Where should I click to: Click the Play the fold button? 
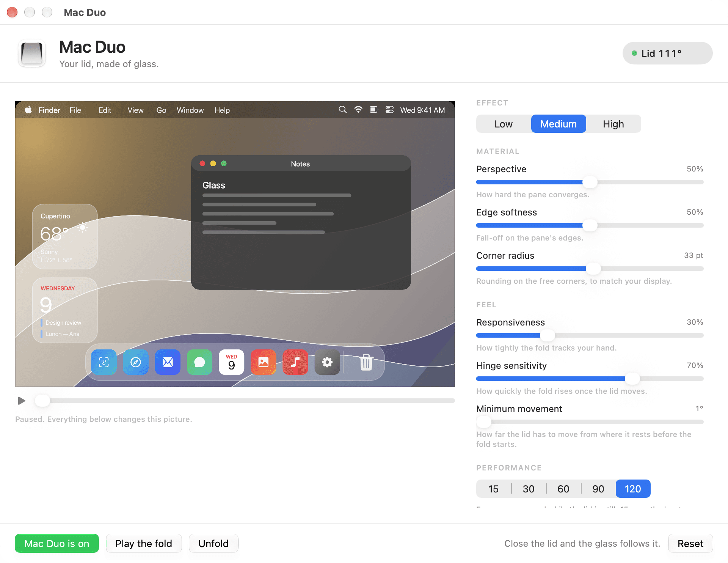pyautogui.click(x=144, y=543)
